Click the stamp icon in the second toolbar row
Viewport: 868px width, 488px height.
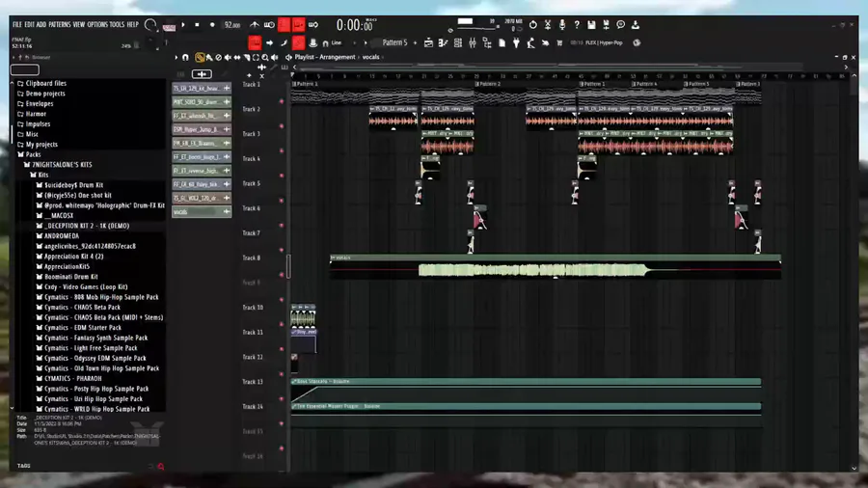(x=312, y=43)
